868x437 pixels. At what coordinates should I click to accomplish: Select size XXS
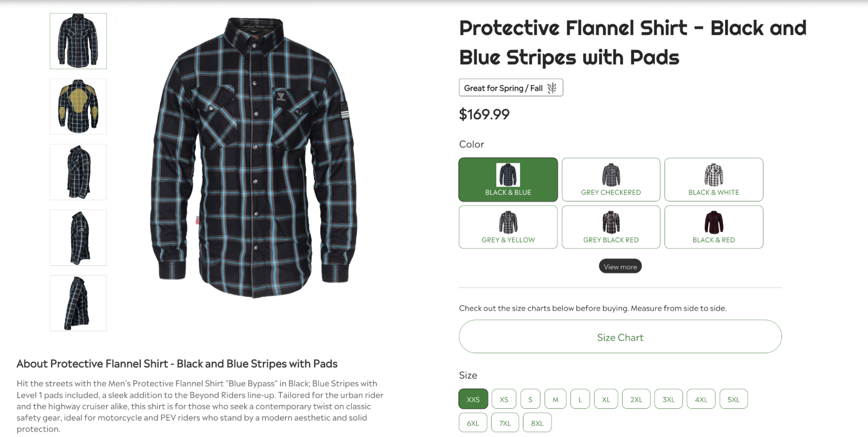(x=473, y=399)
